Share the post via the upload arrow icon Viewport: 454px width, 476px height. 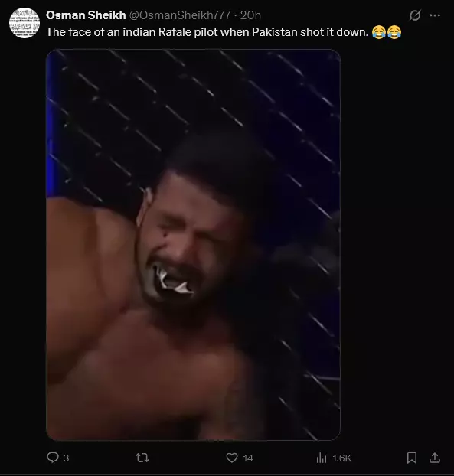(435, 458)
